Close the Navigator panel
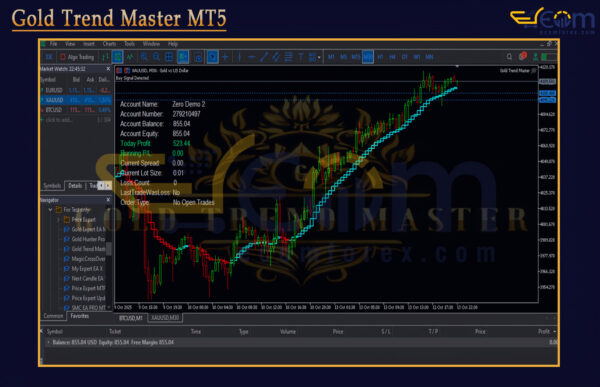The width and height of the screenshot is (600, 387). [108, 200]
